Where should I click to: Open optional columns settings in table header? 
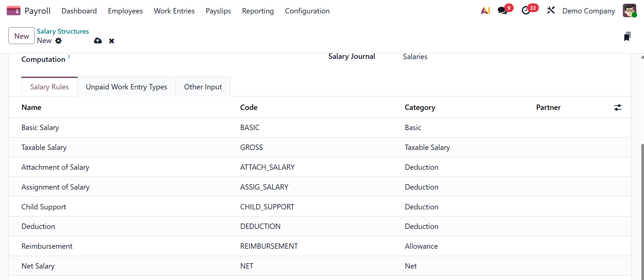tap(617, 108)
